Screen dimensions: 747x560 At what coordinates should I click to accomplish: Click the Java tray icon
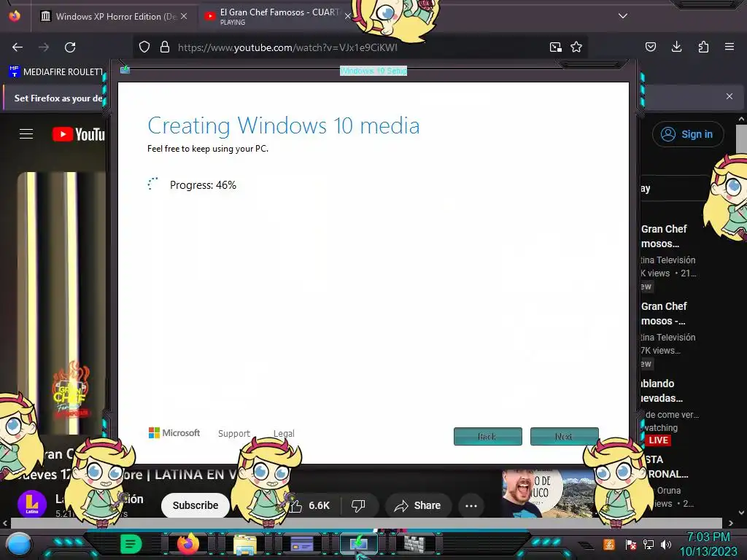point(609,545)
